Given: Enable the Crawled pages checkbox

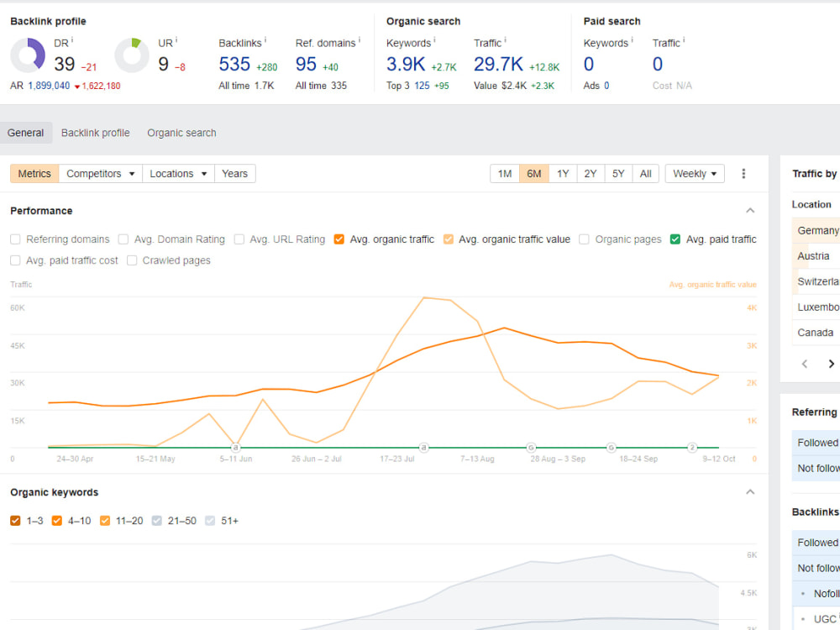Looking at the screenshot, I should pos(132,260).
